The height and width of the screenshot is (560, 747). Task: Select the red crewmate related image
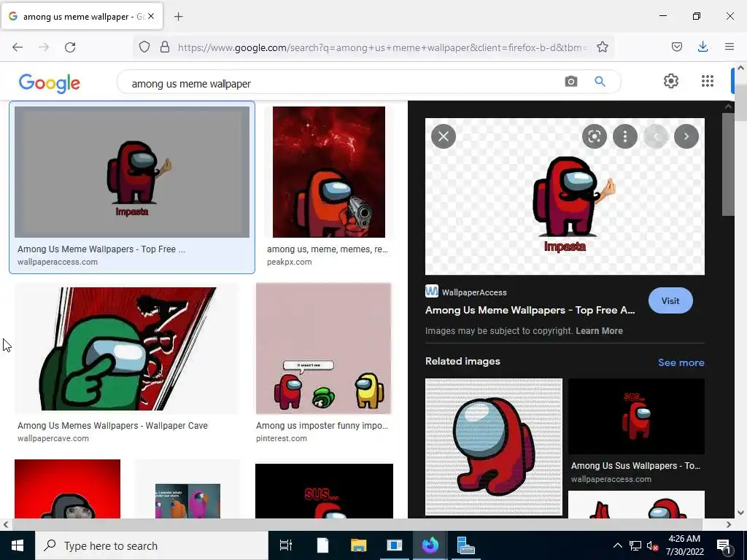[494, 447]
